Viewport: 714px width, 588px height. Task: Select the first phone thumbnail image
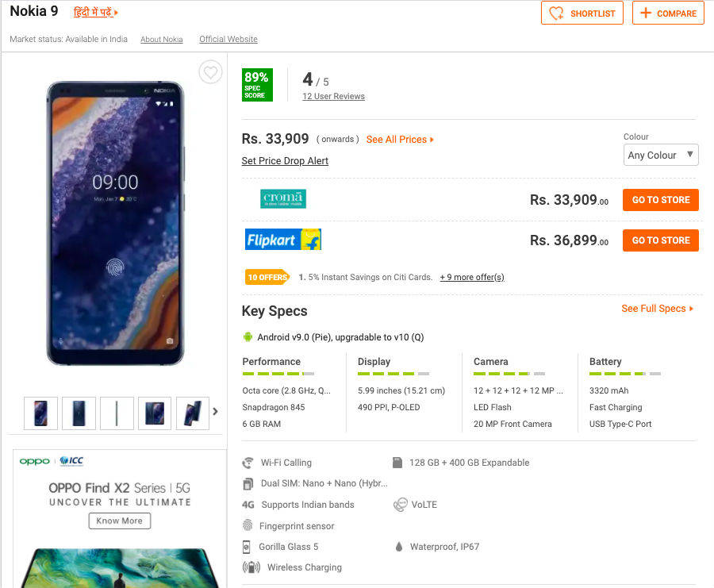[x=40, y=413]
